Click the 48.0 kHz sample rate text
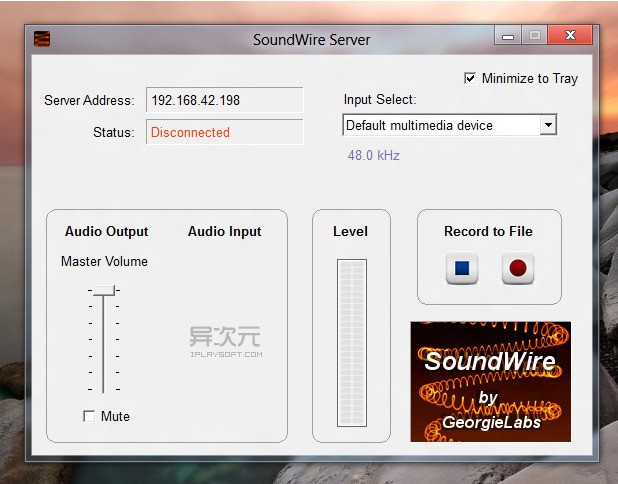Viewport: 618px width, 484px height. pos(374,156)
